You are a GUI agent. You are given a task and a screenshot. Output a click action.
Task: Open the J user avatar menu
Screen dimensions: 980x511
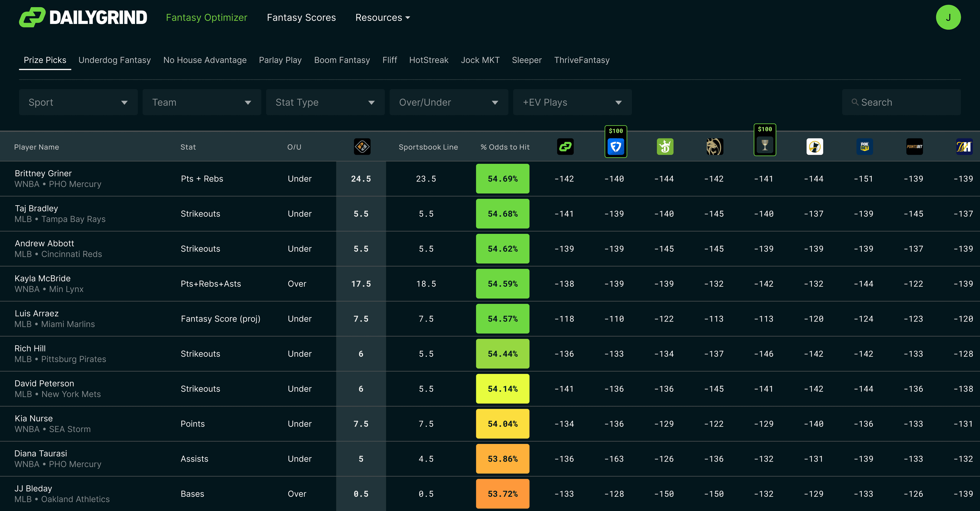click(x=948, y=18)
